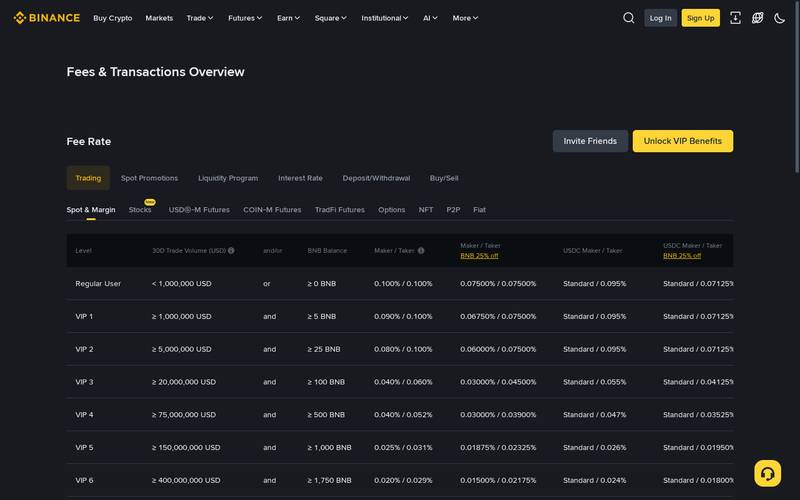Click info icon next to Maker / Taker
Image resolution: width=800 pixels, height=500 pixels.
click(x=421, y=251)
